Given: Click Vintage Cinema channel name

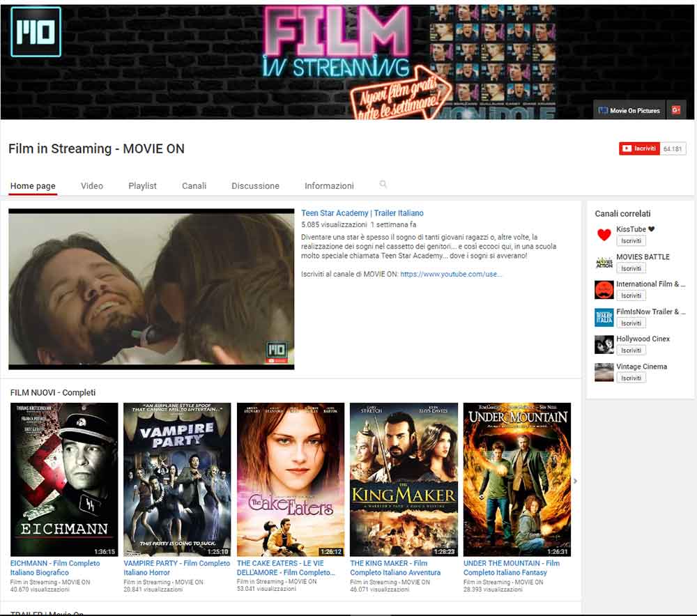Looking at the screenshot, I should click(x=641, y=367).
